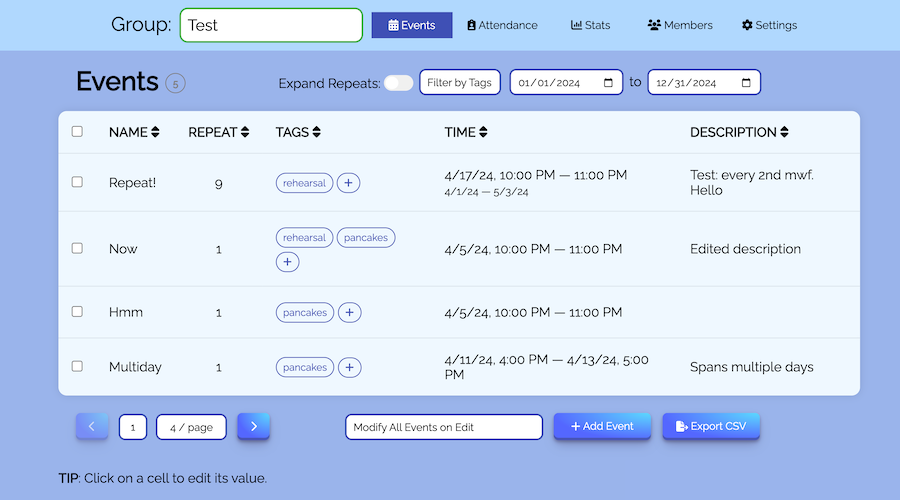Select the checkbox for the Multiday event
The height and width of the screenshot is (500, 900).
(x=77, y=367)
